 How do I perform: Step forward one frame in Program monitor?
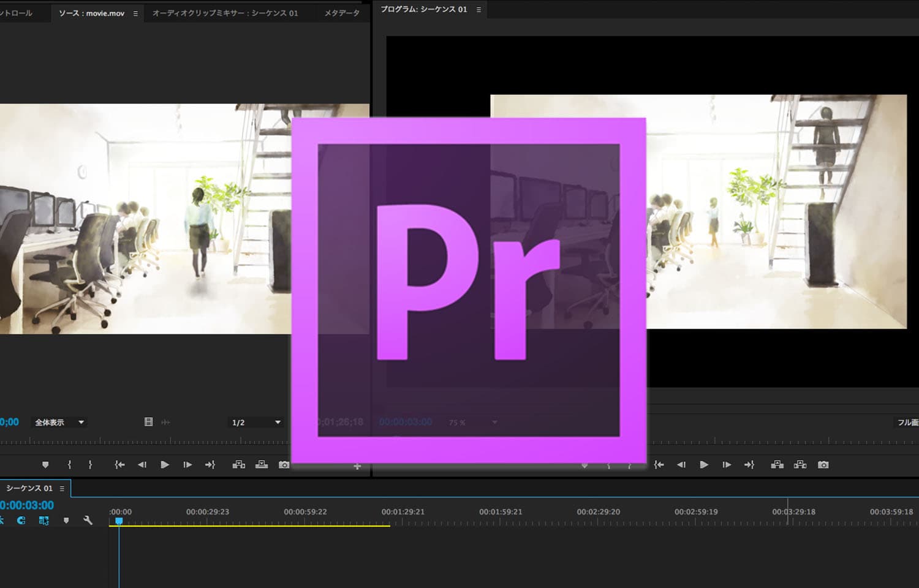pyautogui.click(x=727, y=465)
